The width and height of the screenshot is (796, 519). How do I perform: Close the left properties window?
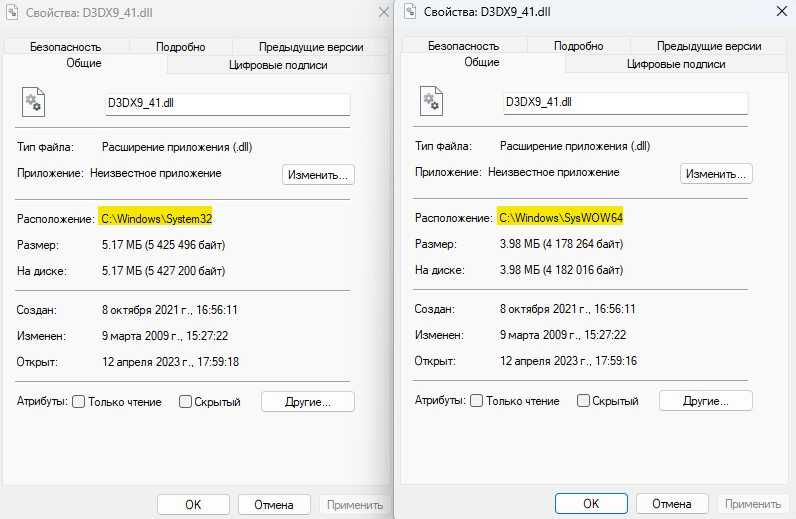(x=384, y=12)
